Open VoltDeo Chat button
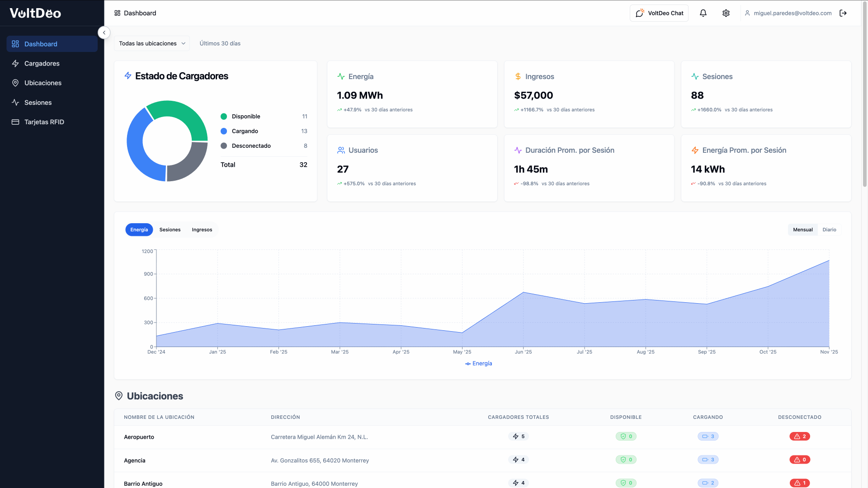Viewport: 868px width, 488px height. [x=659, y=13]
